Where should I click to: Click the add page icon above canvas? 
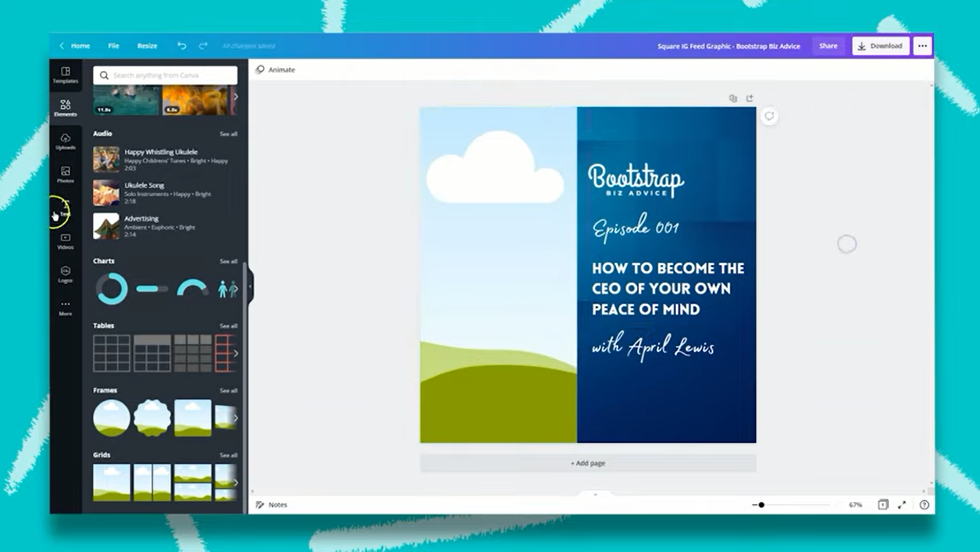(x=750, y=98)
